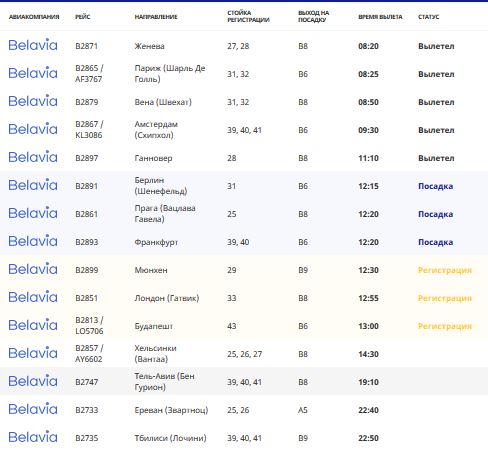488x451 pixels.
Task: Select flight number B2899
Action: (87, 270)
